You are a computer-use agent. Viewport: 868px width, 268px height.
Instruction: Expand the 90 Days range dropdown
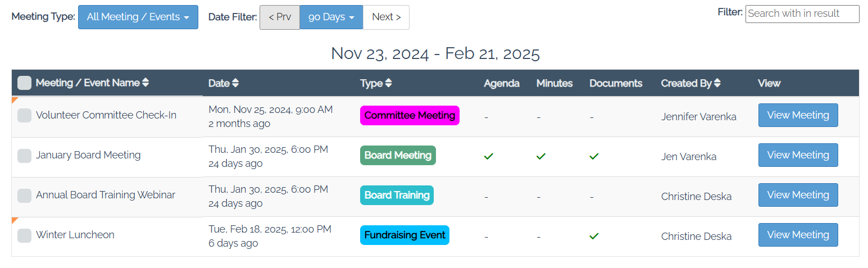[331, 17]
